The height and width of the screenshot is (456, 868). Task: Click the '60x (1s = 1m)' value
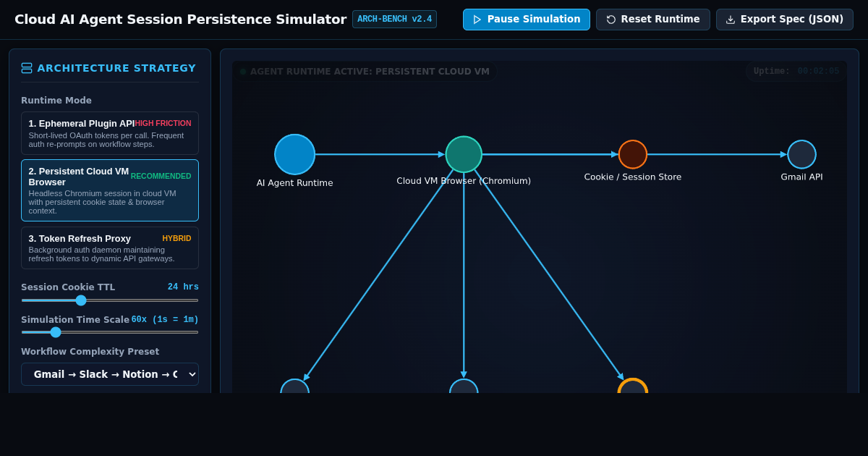pyautogui.click(x=165, y=320)
